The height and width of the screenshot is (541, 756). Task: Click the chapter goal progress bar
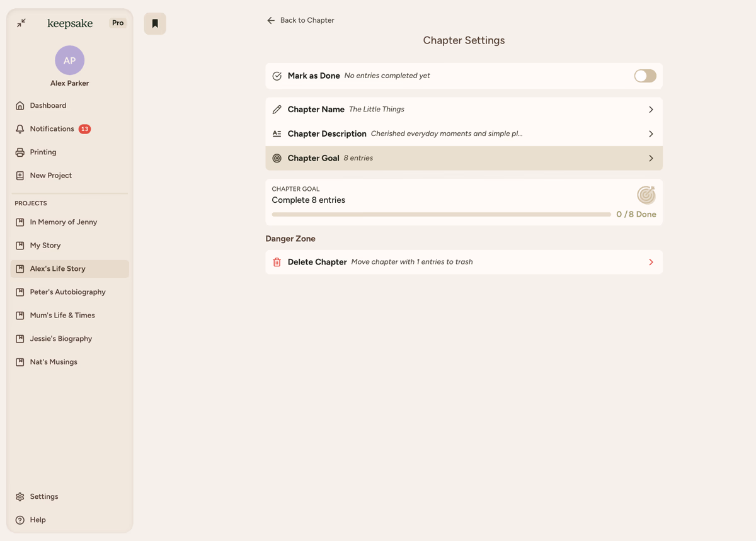point(441,215)
